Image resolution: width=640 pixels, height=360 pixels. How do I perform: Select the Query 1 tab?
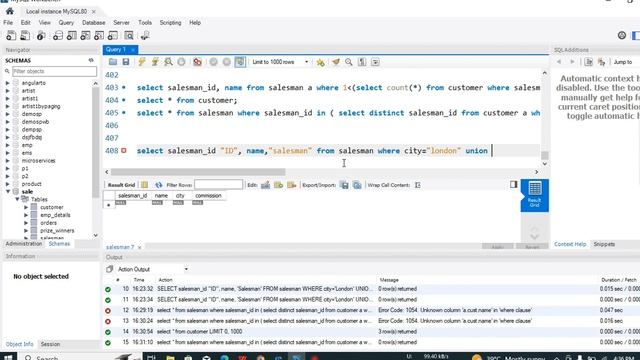point(116,49)
